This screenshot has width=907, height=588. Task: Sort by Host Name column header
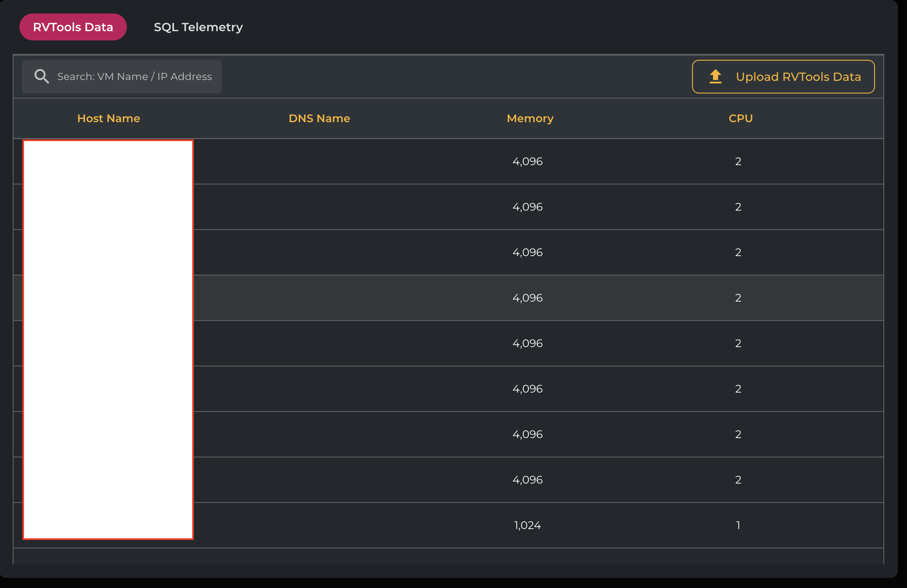tap(108, 118)
